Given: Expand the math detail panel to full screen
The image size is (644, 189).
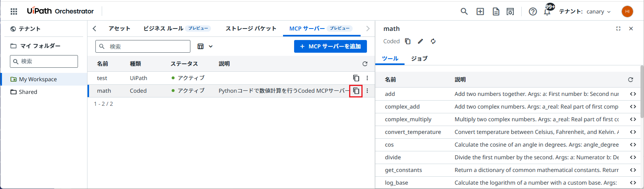Looking at the screenshot, I should 618,29.
